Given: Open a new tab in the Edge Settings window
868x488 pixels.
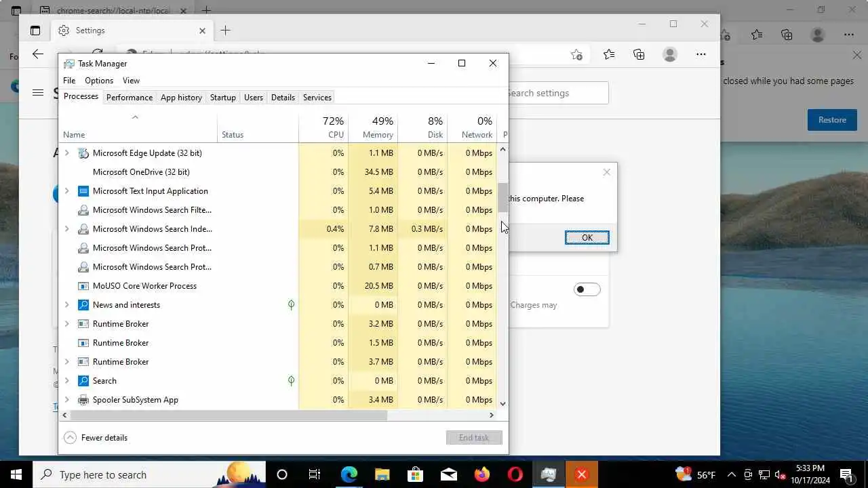Looking at the screenshot, I should click(226, 30).
